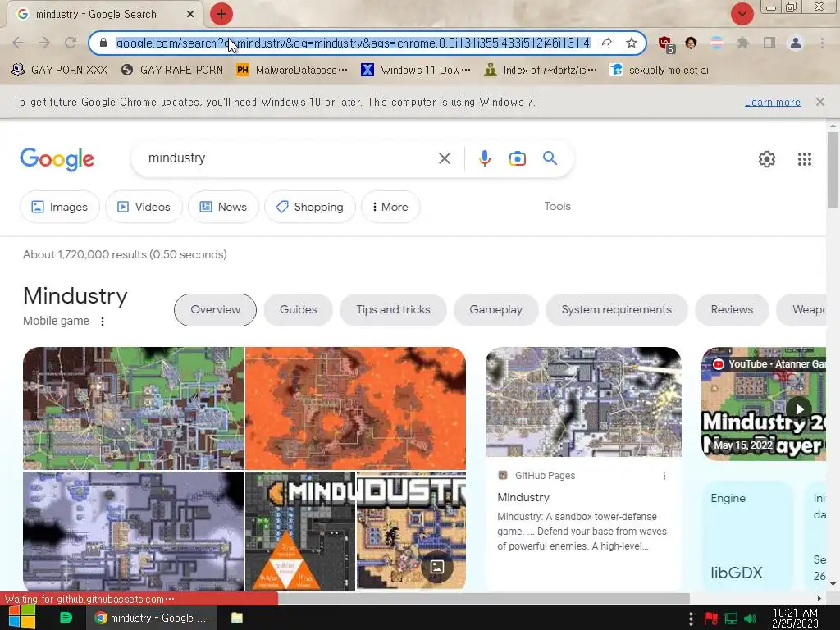Viewport: 840px width, 630px height.
Task: Open the Google apps grid
Action: pyautogui.click(x=804, y=159)
